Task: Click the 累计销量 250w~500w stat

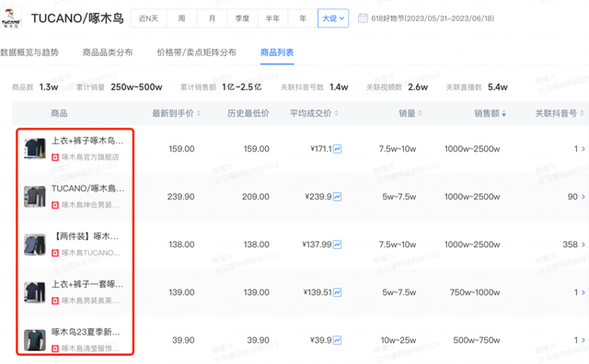Action: click(x=119, y=87)
